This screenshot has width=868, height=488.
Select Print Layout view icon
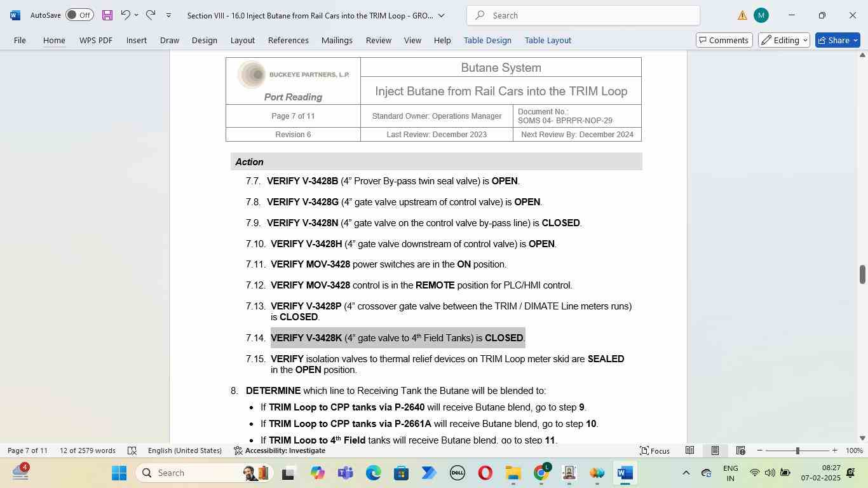(x=715, y=451)
